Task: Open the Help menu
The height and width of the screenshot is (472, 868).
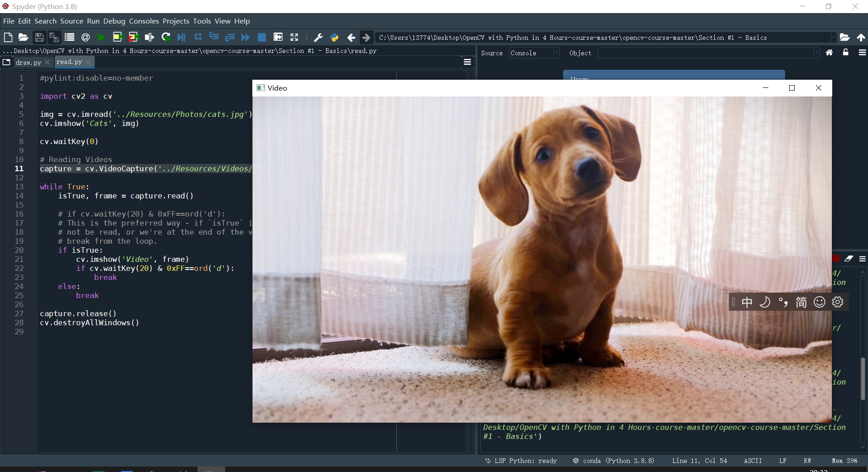Action: click(x=242, y=21)
